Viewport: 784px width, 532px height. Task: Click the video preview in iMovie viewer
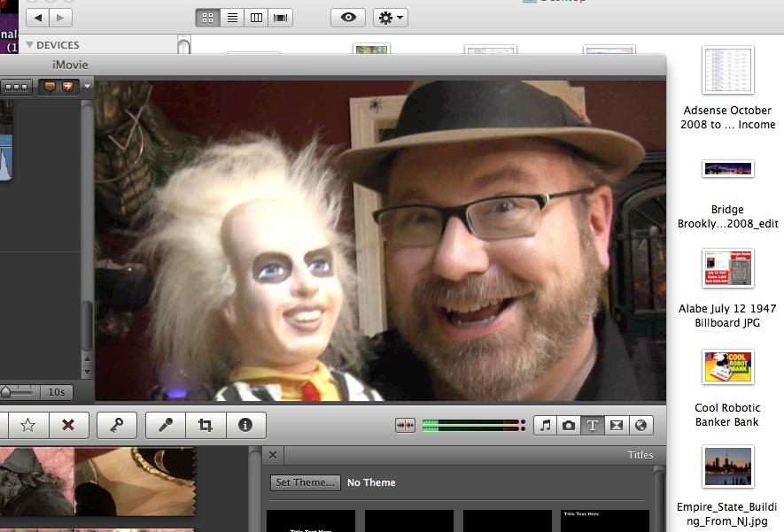click(x=380, y=240)
